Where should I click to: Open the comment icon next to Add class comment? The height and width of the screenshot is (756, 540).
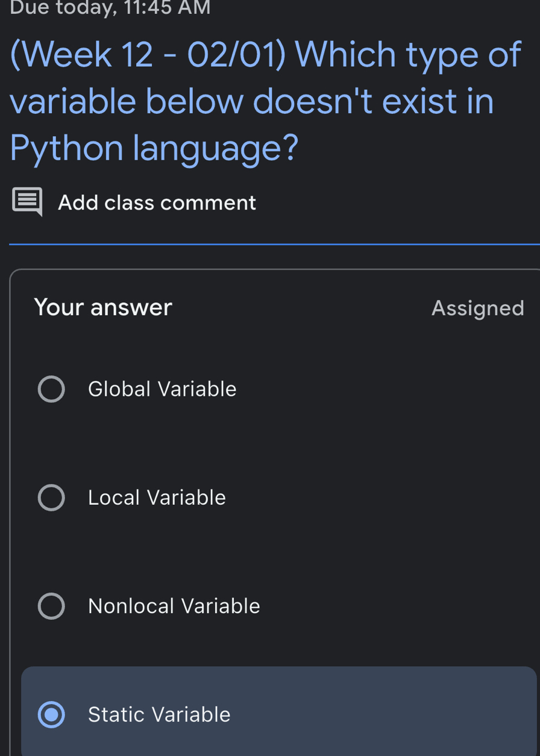pyautogui.click(x=27, y=202)
